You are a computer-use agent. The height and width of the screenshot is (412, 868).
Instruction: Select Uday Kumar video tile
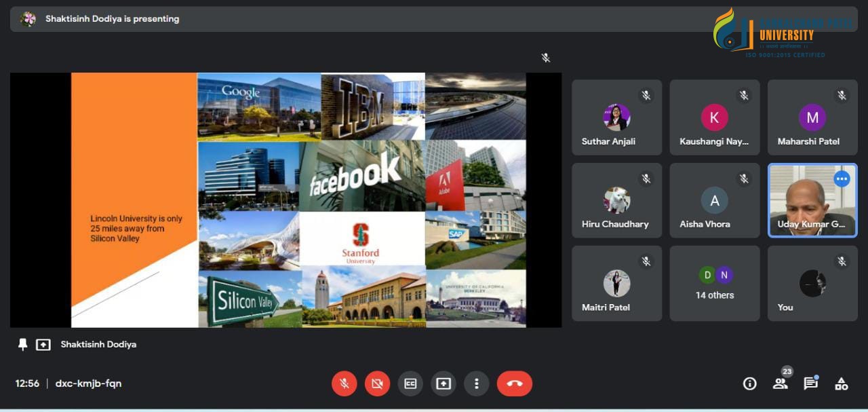click(812, 200)
